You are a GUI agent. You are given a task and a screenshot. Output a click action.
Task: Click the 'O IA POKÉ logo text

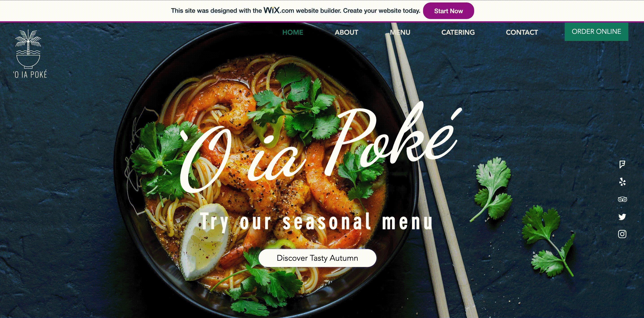30,74
